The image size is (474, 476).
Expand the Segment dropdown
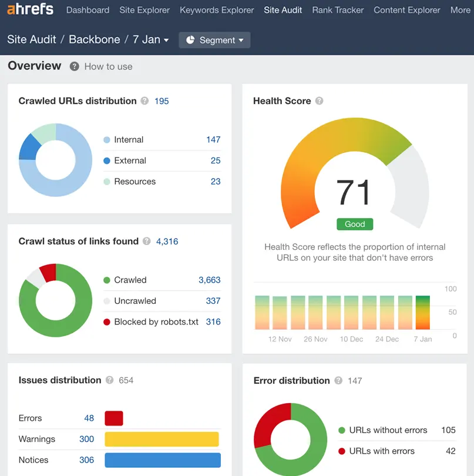(x=214, y=40)
